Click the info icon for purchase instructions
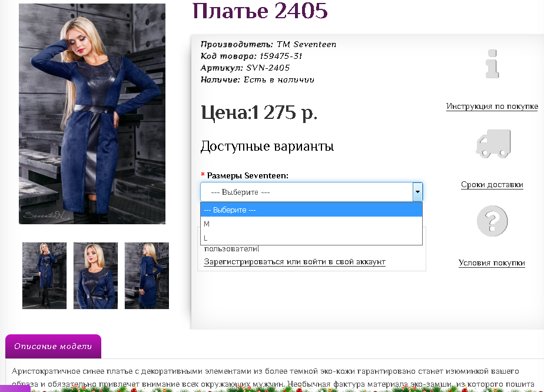 pos(492,64)
